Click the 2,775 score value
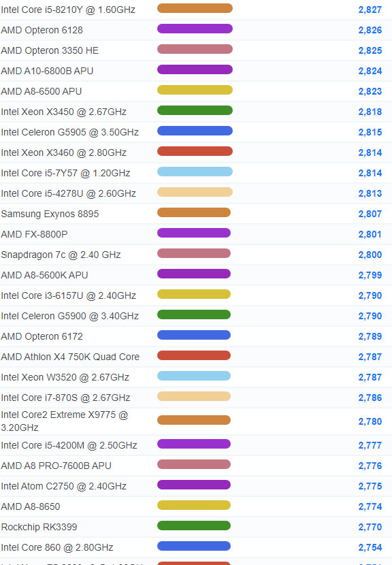The image size is (392, 565). click(370, 487)
